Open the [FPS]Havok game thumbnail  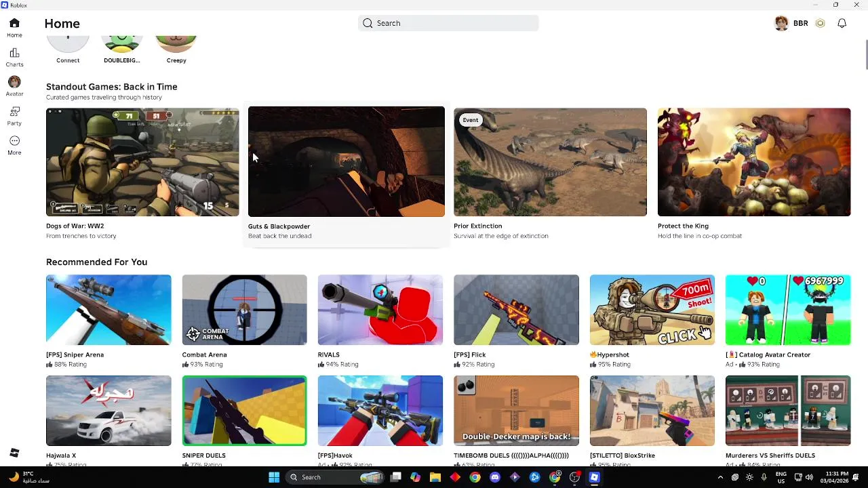(x=380, y=411)
